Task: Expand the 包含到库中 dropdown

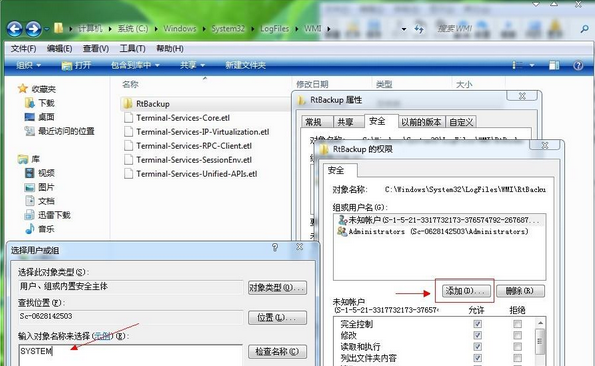Action: coord(135,65)
